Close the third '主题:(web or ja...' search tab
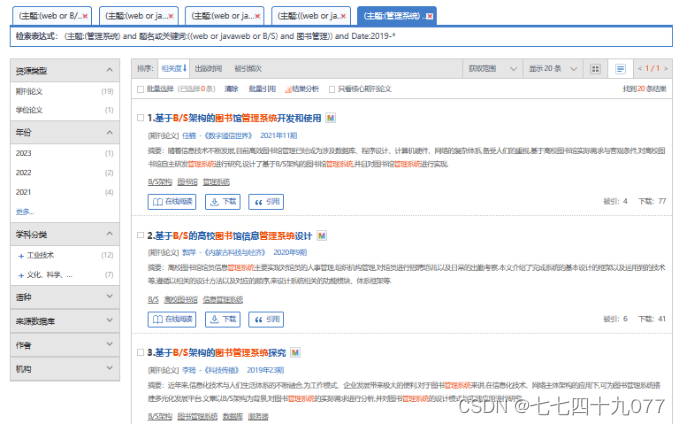Screen dimensions: 680x425 coord(257,16)
